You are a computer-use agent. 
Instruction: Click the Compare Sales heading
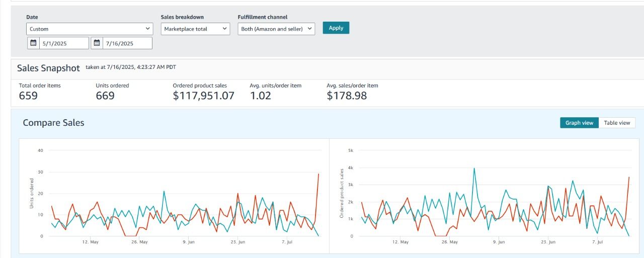click(53, 123)
